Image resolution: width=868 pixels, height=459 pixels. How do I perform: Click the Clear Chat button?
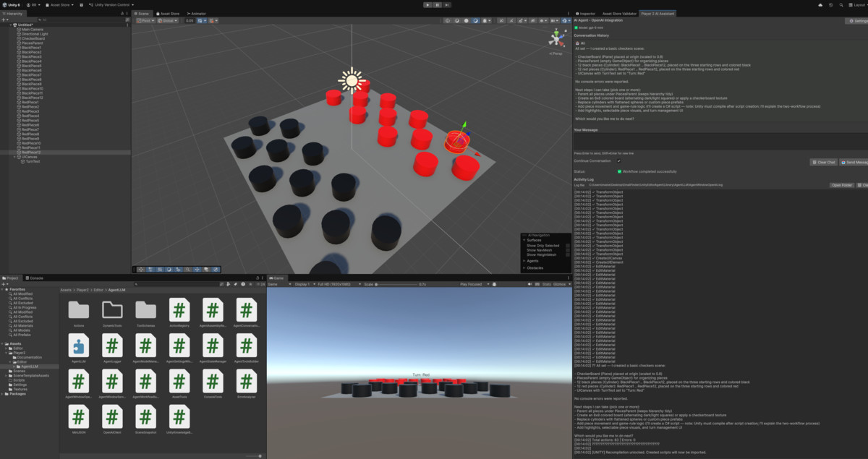point(824,162)
